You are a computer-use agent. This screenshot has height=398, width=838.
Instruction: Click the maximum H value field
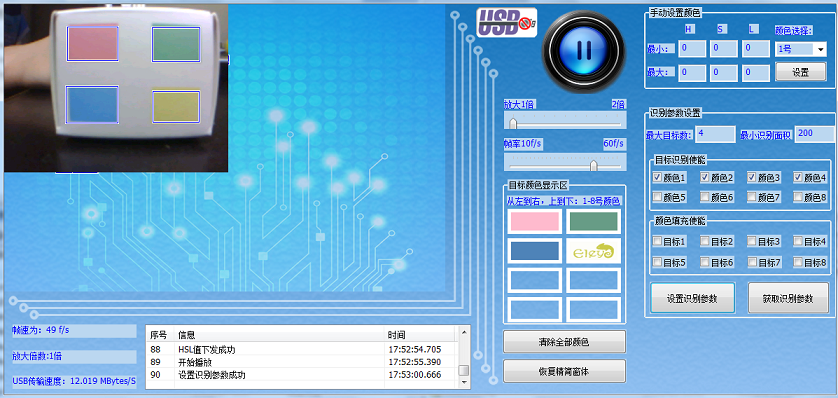pyautogui.click(x=692, y=73)
